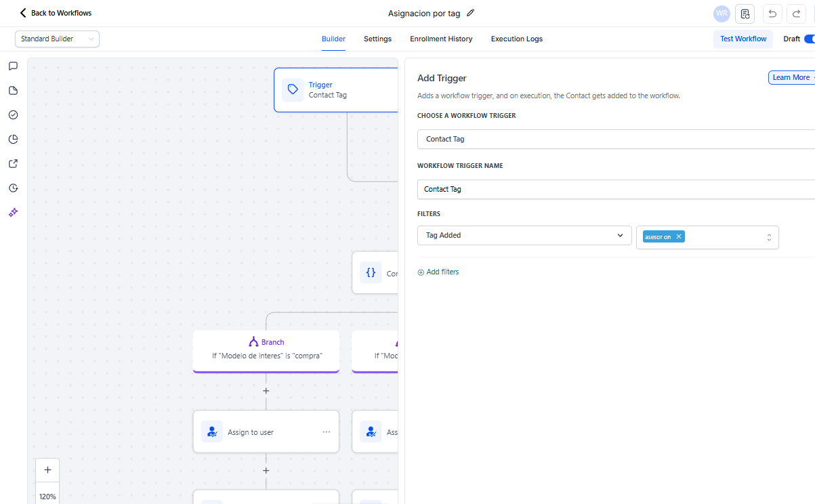The width and height of the screenshot is (815, 504).
Task: Click the AI sparkle icon in sidebar
Action: point(13,213)
